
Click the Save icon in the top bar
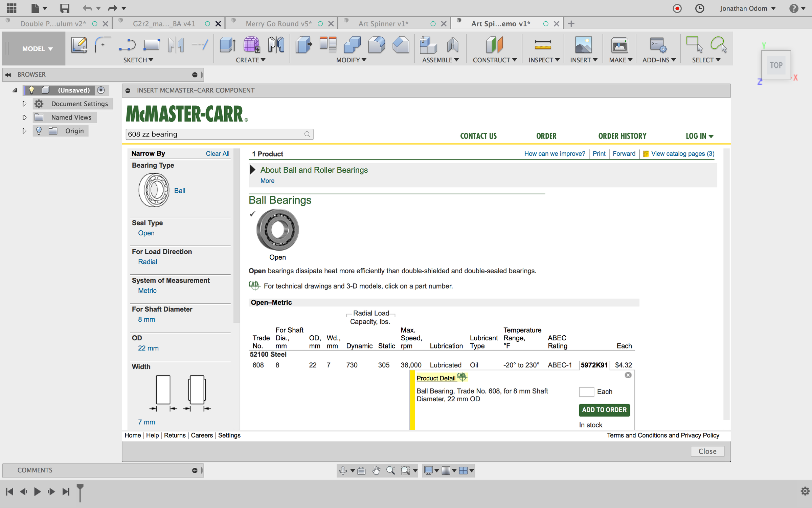pyautogui.click(x=64, y=8)
